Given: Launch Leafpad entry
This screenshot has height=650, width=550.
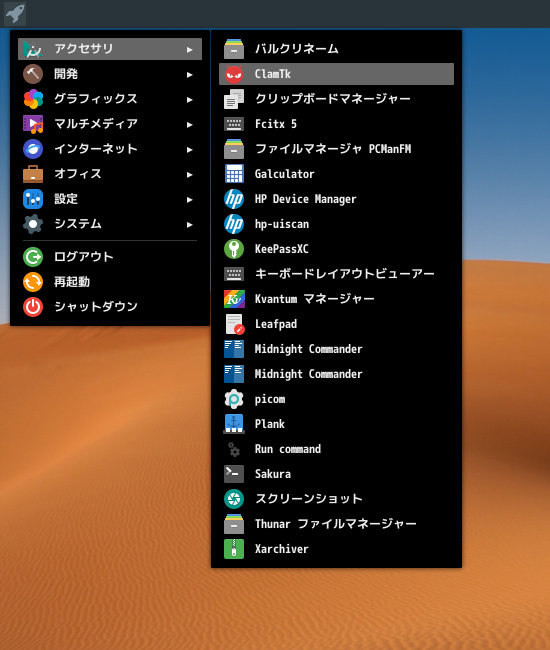Looking at the screenshot, I should click(336, 324).
